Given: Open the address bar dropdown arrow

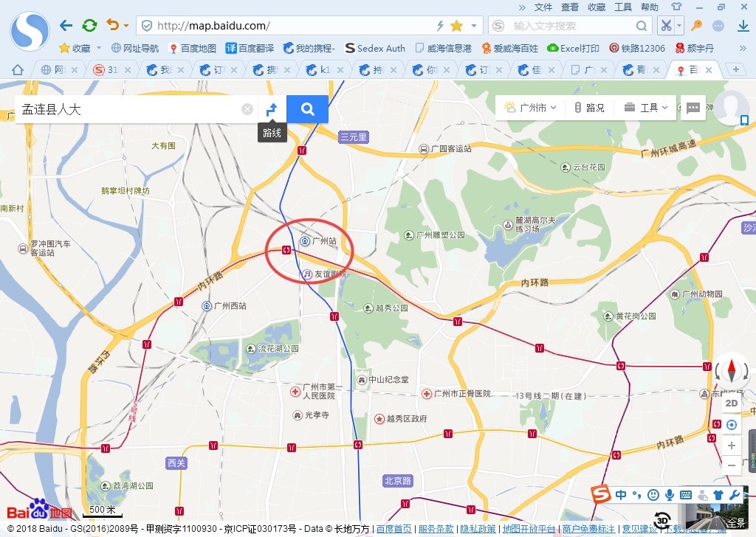Looking at the screenshot, I should 474,26.
